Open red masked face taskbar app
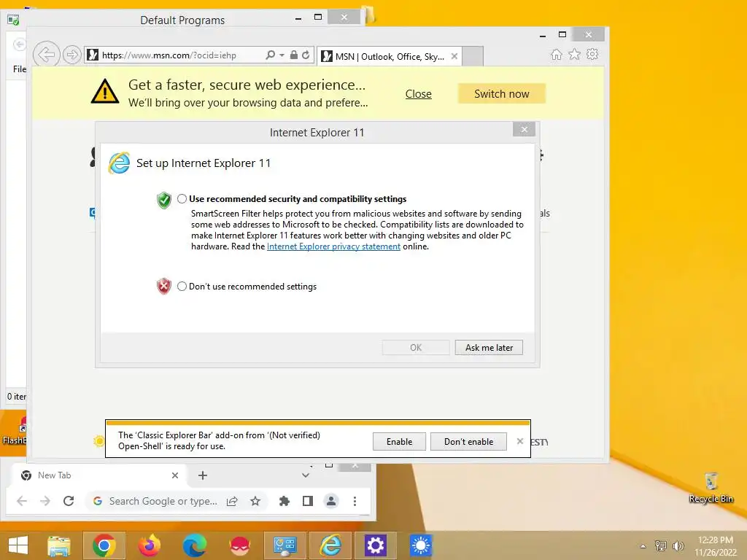The width and height of the screenshot is (747, 560). pos(239,545)
